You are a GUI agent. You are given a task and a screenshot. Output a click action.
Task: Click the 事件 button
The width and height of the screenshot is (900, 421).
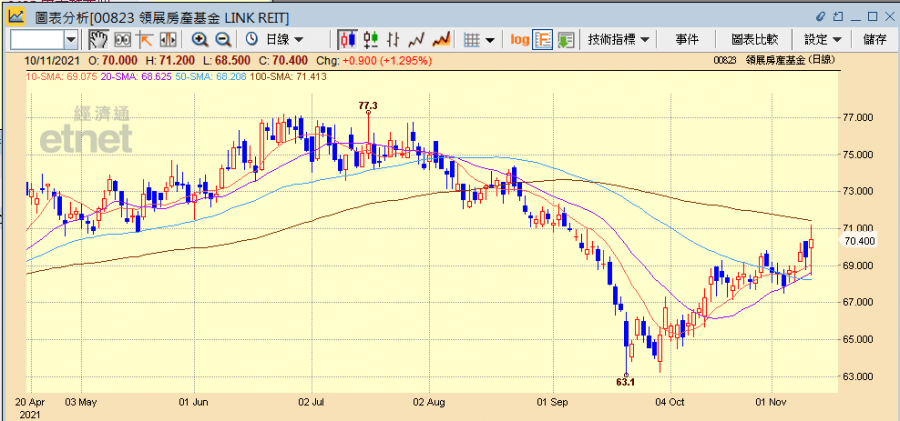(x=687, y=39)
